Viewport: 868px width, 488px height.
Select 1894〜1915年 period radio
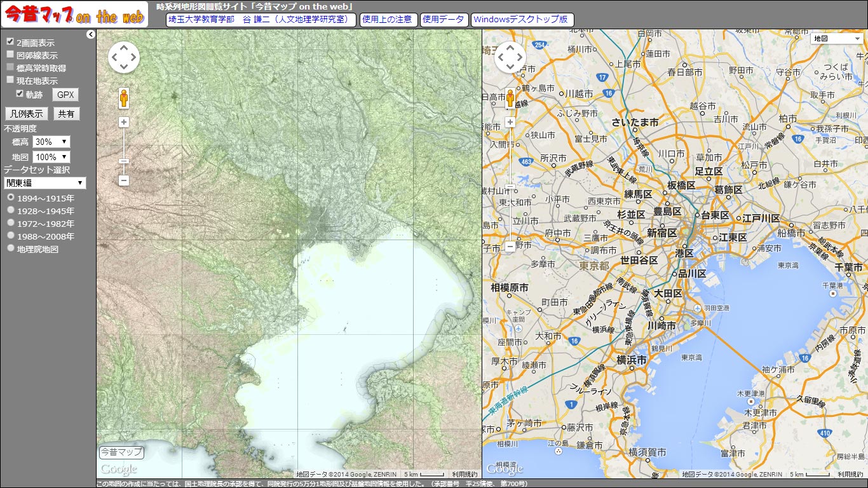(11, 198)
